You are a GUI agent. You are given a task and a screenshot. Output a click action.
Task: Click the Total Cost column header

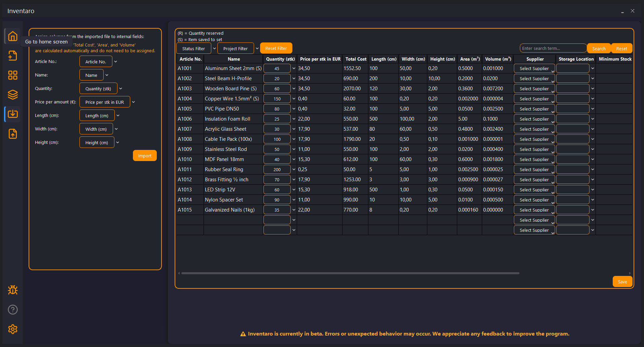coord(356,59)
